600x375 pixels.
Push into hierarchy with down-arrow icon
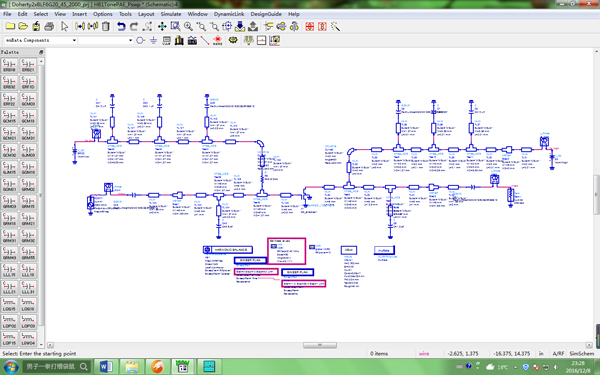click(240, 26)
